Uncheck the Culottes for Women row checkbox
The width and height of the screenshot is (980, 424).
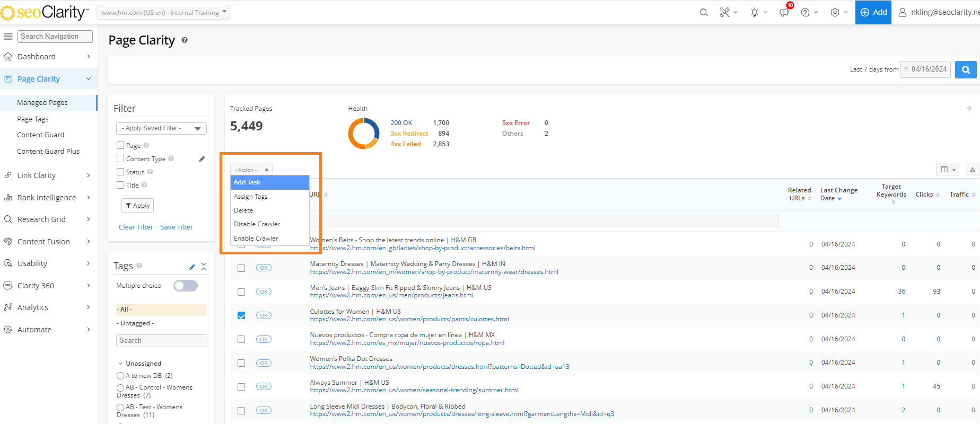[241, 315]
